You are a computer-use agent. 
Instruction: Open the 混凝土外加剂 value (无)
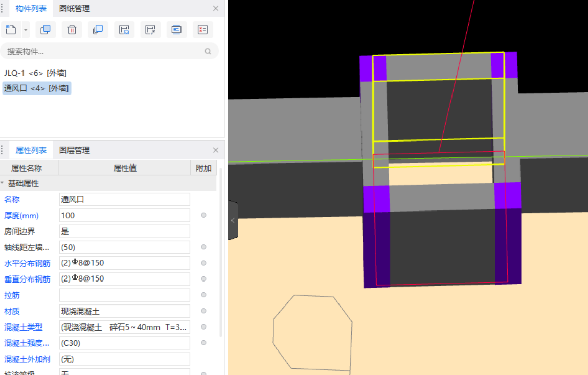tap(124, 359)
